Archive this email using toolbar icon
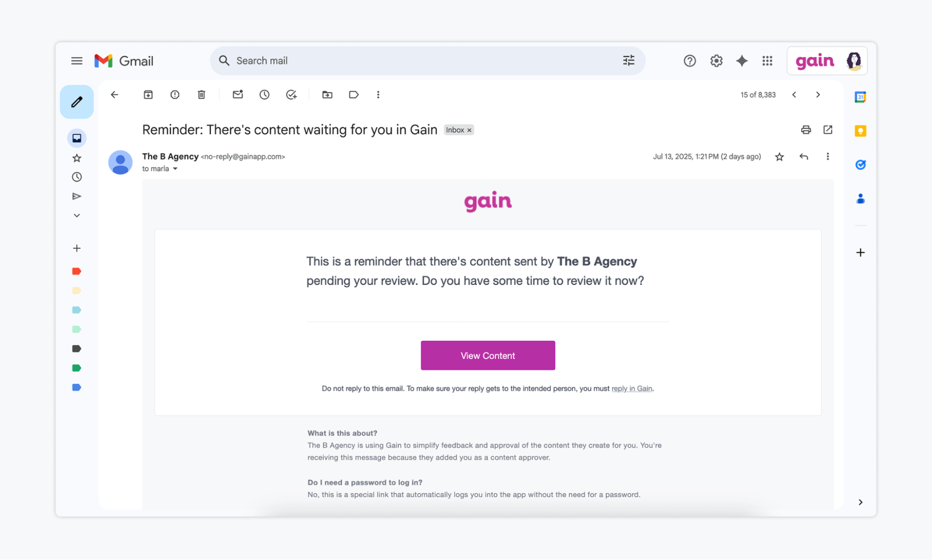Image resolution: width=932 pixels, height=560 pixels. point(148,95)
